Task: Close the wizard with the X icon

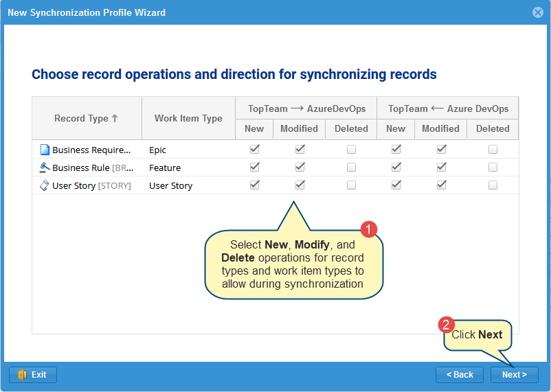Action: (538, 12)
